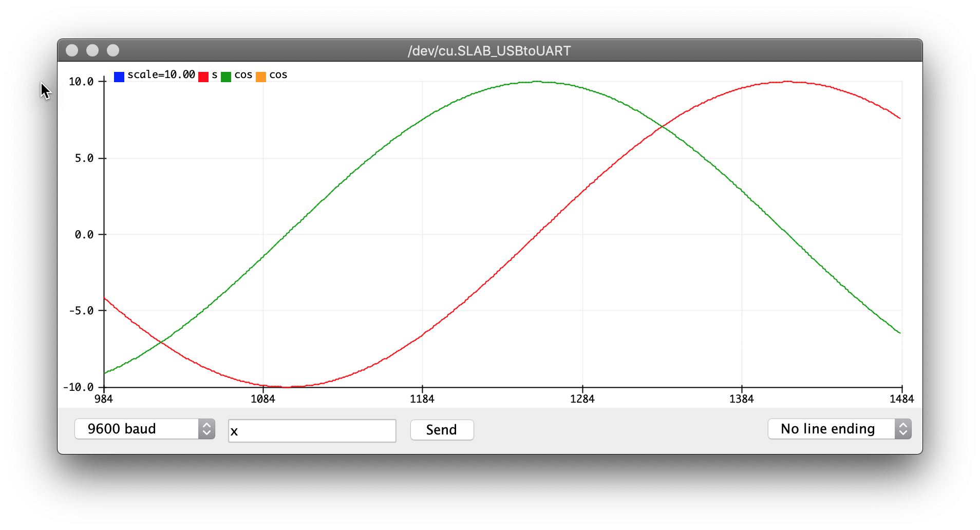The image size is (980, 530).
Task: Click the 1184 x-axis label
Action: (422, 399)
